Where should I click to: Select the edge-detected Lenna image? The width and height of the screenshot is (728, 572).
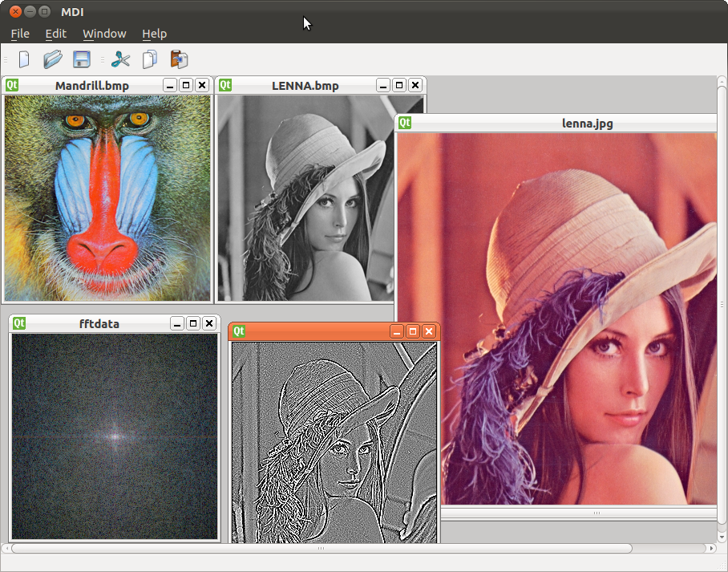(334, 443)
